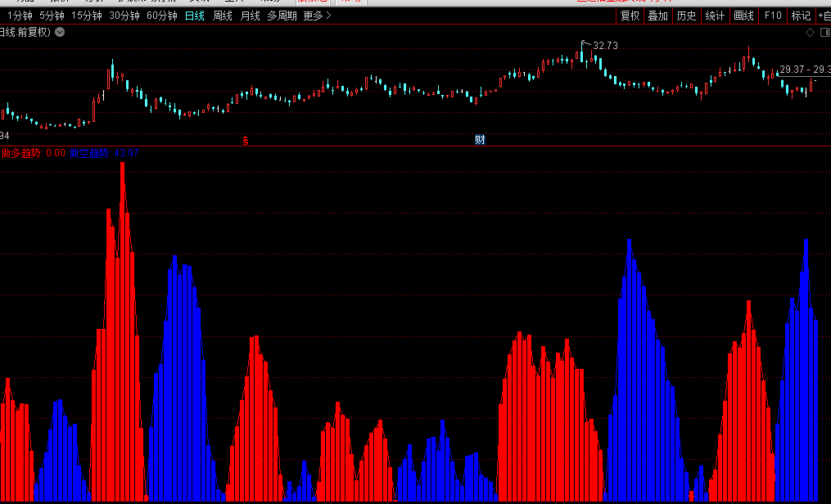The width and height of the screenshot is (831, 504).
Task: Click the 标记 mark button
Action: tap(801, 16)
